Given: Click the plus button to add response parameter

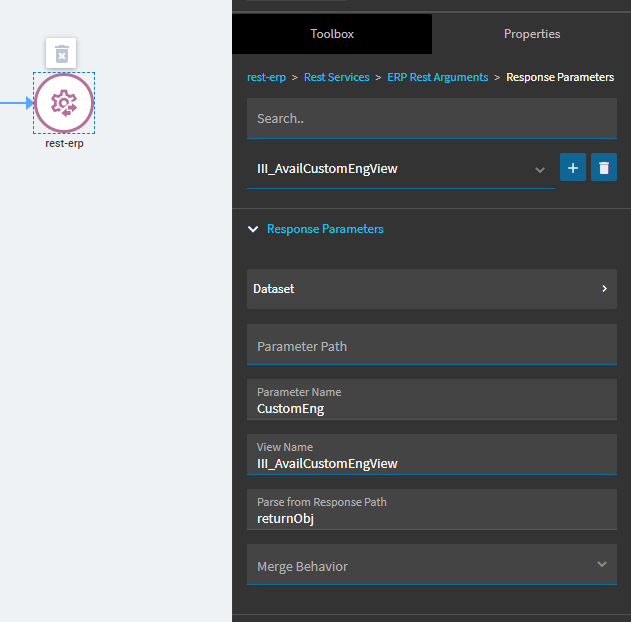Looking at the screenshot, I should [573, 167].
